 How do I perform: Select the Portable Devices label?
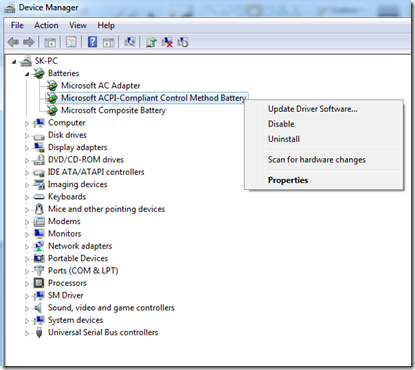pos(78,258)
